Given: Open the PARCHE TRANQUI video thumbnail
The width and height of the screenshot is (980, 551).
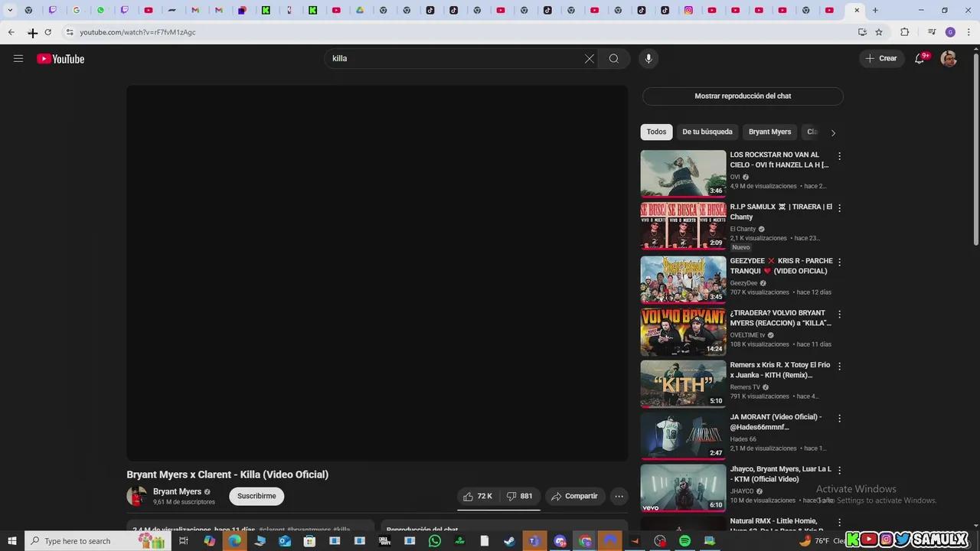Looking at the screenshot, I should 683,280.
